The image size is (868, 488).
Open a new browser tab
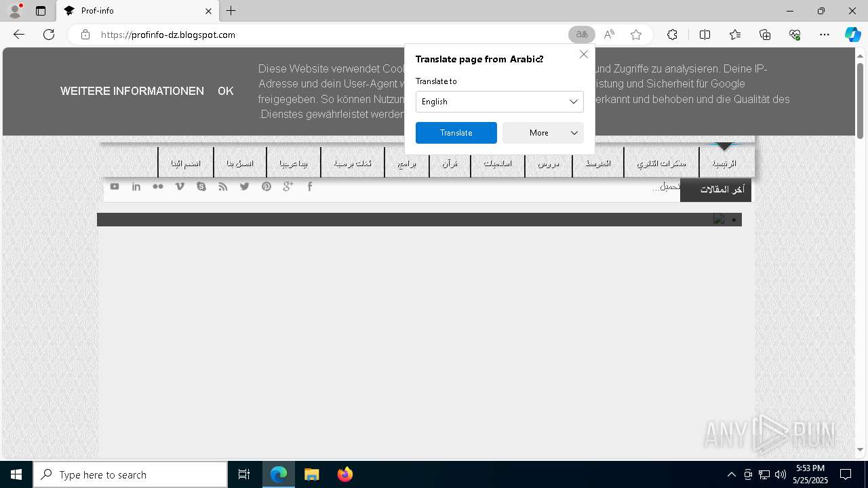click(x=231, y=11)
